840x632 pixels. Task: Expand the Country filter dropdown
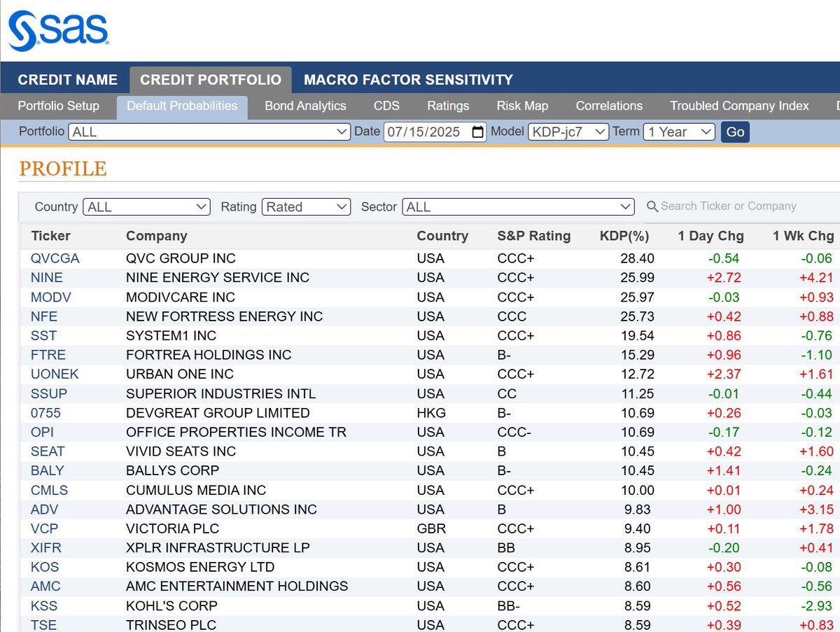[x=146, y=207]
